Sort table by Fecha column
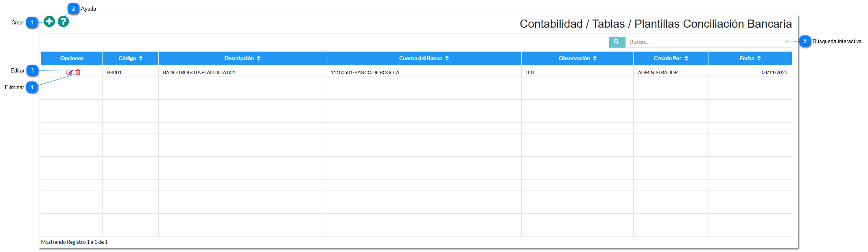Image resolution: width=868 pixels, height=252 pixels. (750, 59)
